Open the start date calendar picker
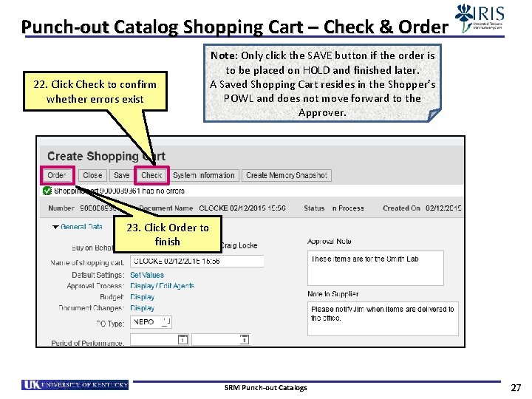 [183, 339]
